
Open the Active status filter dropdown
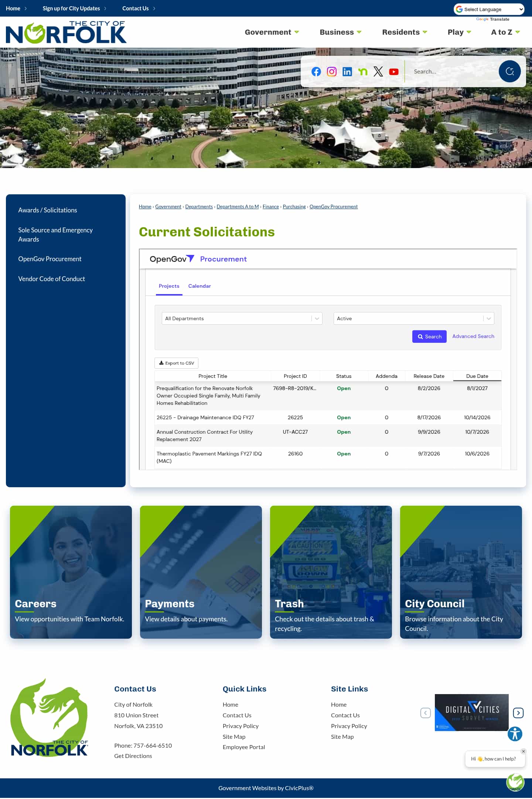(414, 318)
